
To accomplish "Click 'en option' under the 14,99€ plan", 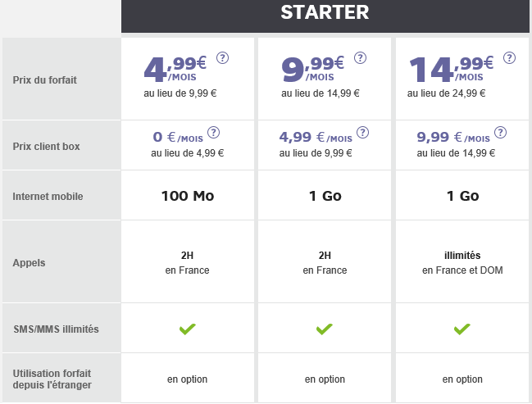I will pyautogui.click(x=462, y=379).
